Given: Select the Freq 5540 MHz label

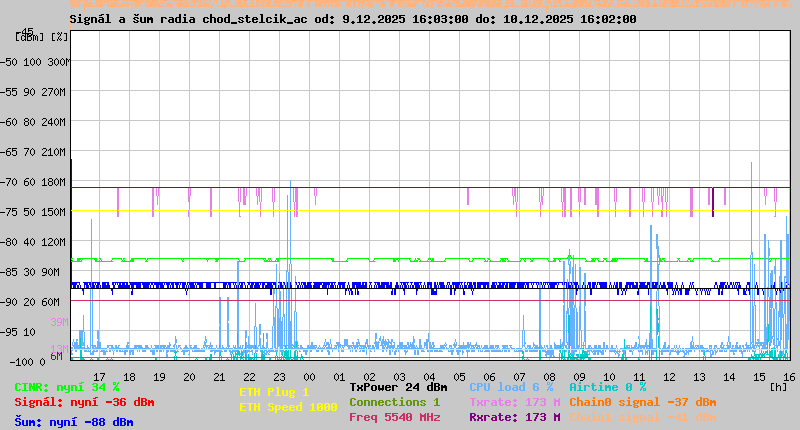Looking at the screenshot, I should [394, 417].
